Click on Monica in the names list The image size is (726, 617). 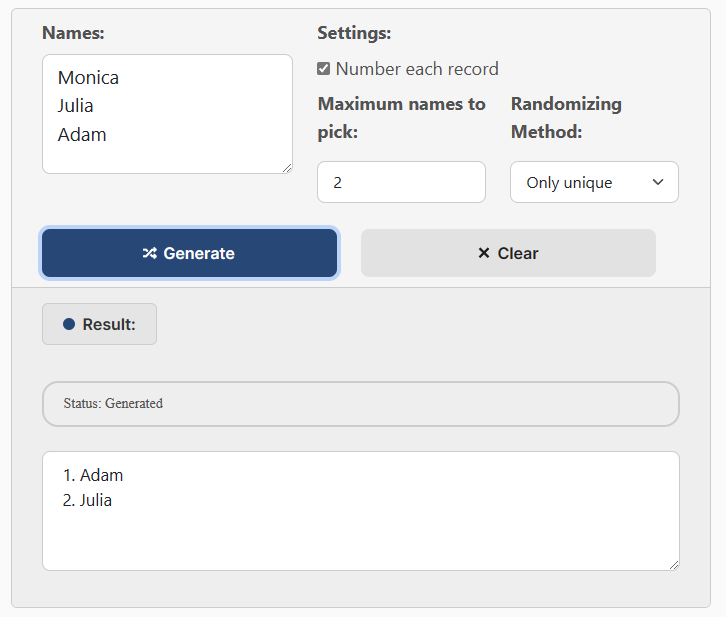click(88, 77)
